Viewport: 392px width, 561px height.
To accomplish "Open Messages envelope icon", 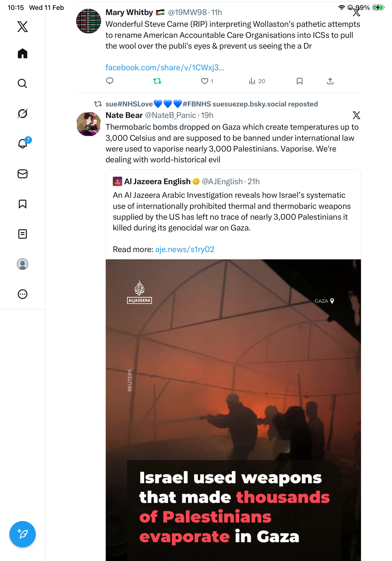I will [x=23, y=174].
